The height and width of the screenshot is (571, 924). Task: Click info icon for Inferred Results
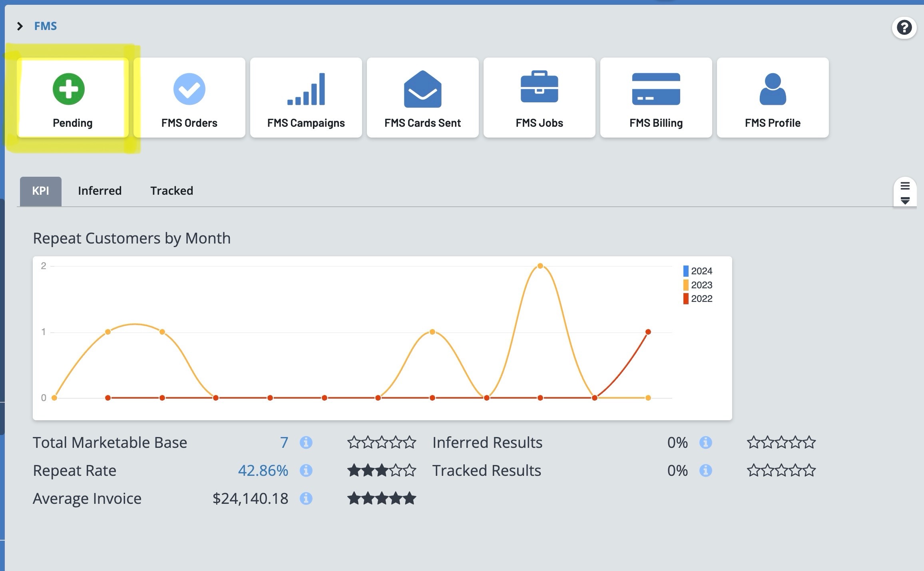click(x=705, y=443)
